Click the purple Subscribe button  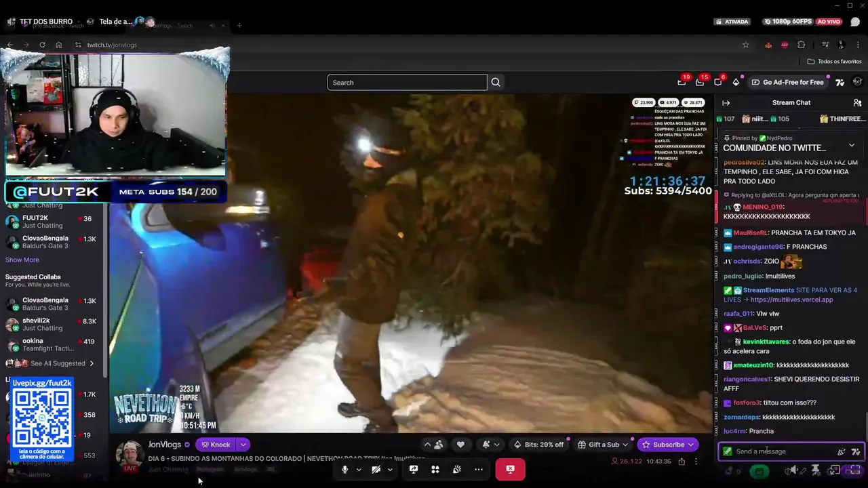coord(667,445)
